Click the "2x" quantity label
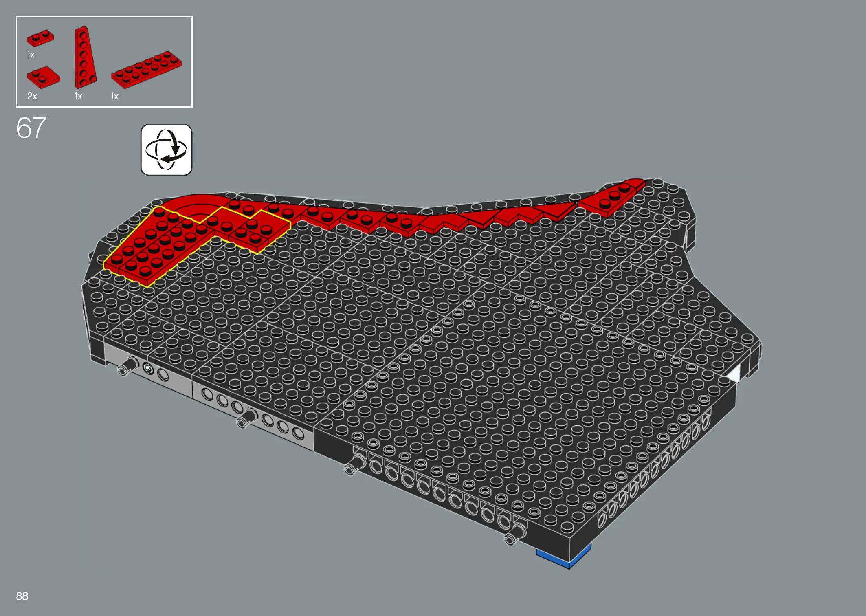866x616 pixels. [x=32, y=96]
